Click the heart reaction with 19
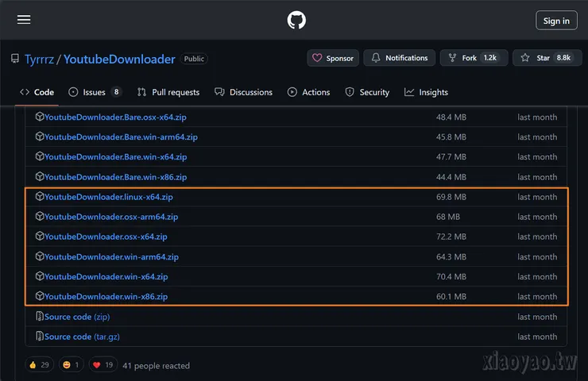Screen dimensions: 588x381 [103, 365]
